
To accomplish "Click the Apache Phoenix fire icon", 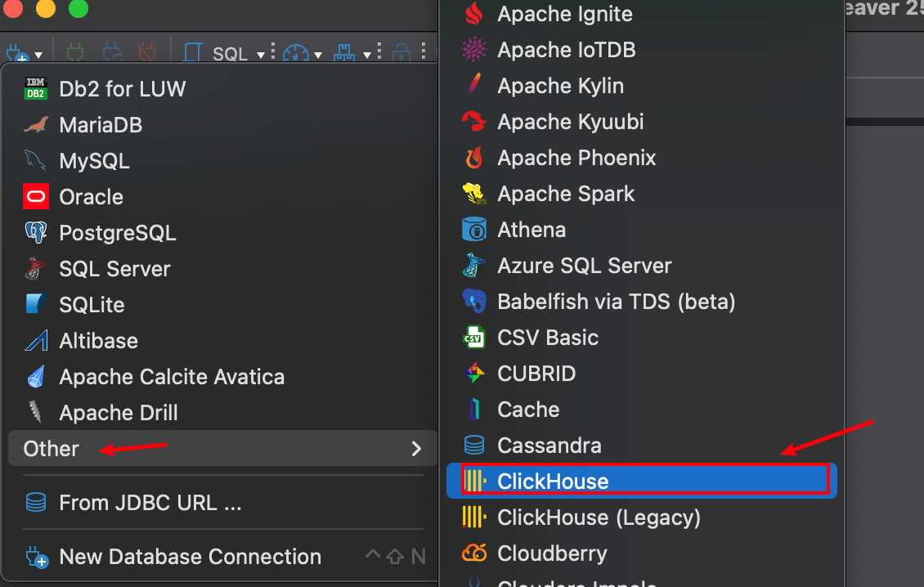I will [474, 157].
